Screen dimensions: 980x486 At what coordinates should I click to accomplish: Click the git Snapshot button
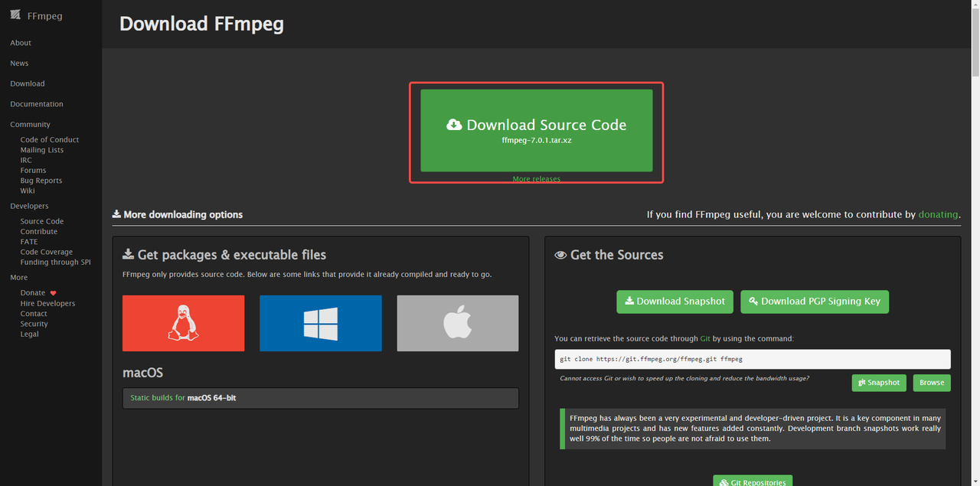[878, 383]
